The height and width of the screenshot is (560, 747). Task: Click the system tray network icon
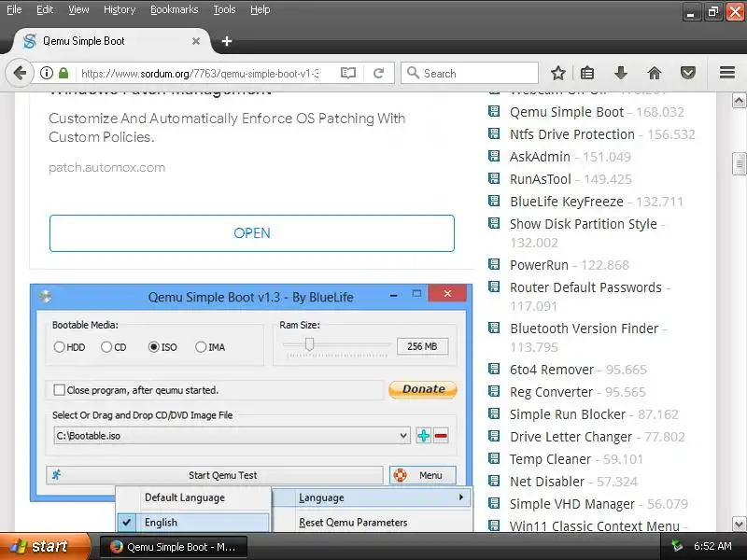[676, 546]
